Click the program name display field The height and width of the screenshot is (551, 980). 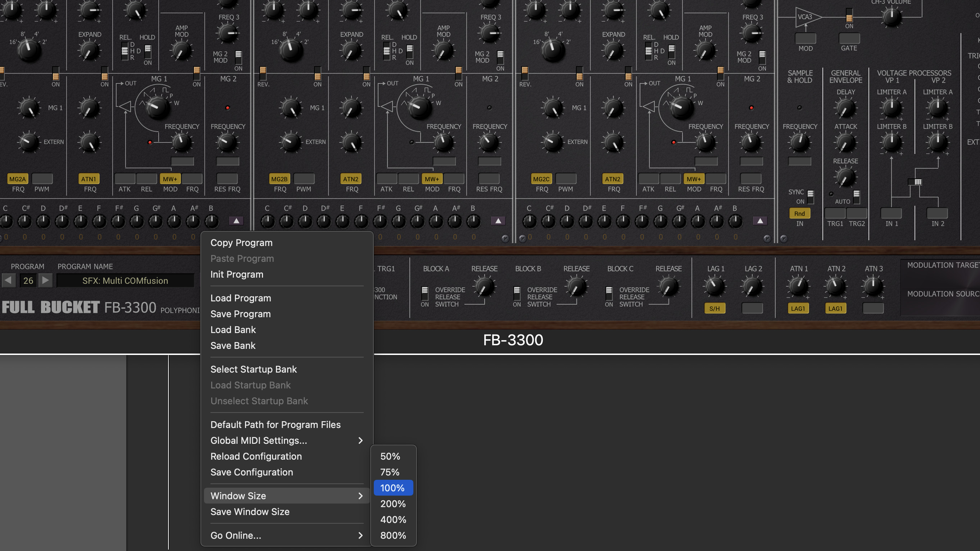[x=125, y=281]
